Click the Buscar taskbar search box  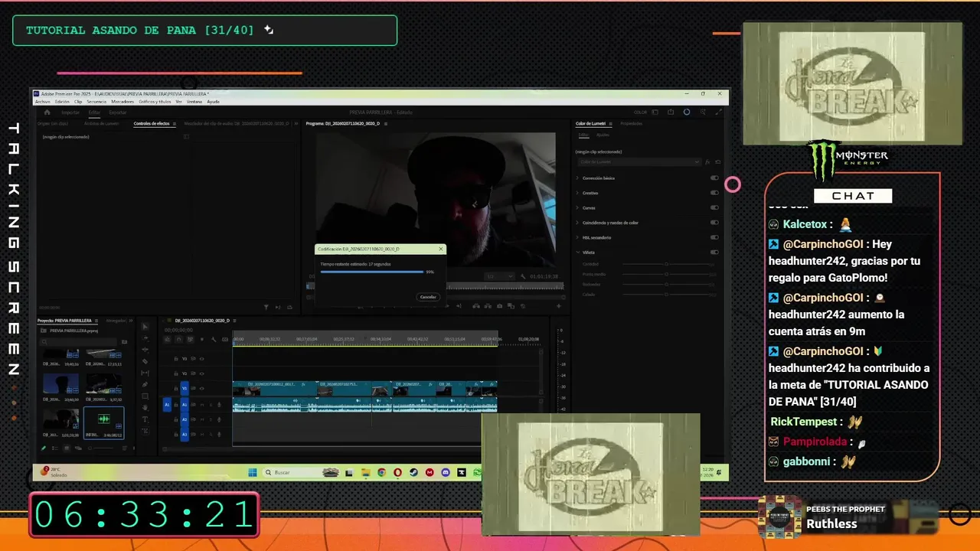click(x=301, y=472)
